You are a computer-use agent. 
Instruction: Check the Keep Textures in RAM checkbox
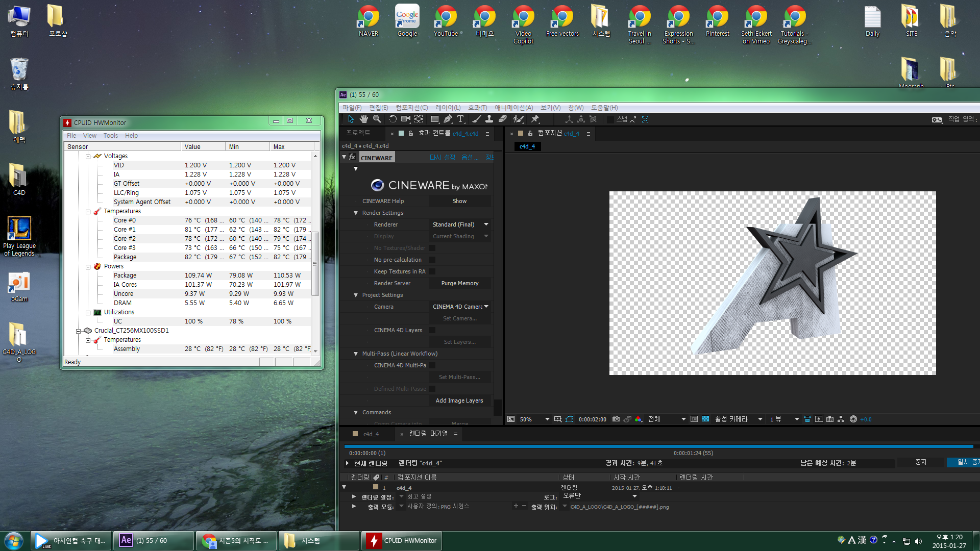click(x=432, y=271)
